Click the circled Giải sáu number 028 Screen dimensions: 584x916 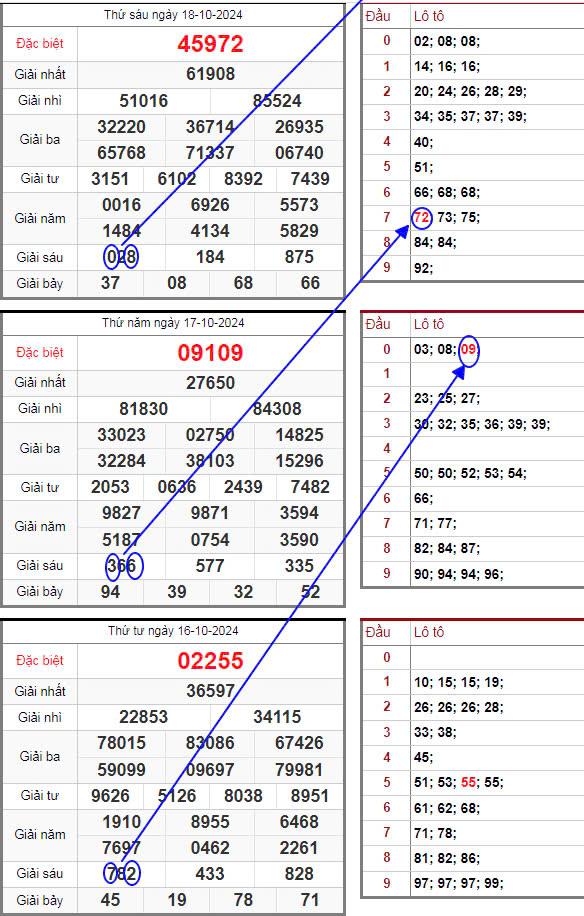pos(121,256)
